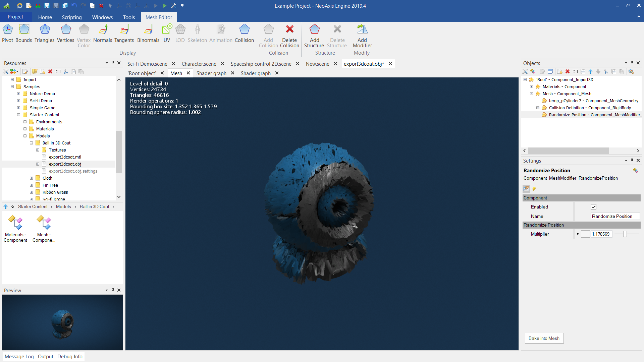Click the Delete Collision icon
This screenshot has width=644, height=362.
pos(289,30)
